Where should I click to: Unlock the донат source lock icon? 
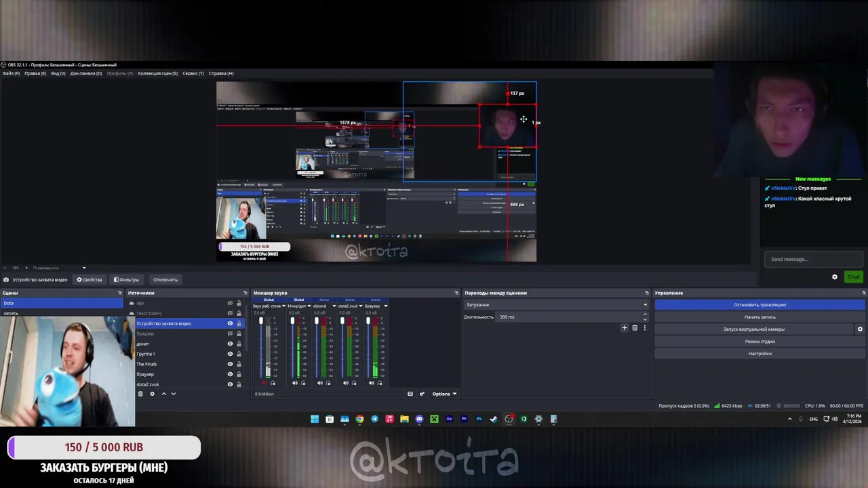coord(239,344)
